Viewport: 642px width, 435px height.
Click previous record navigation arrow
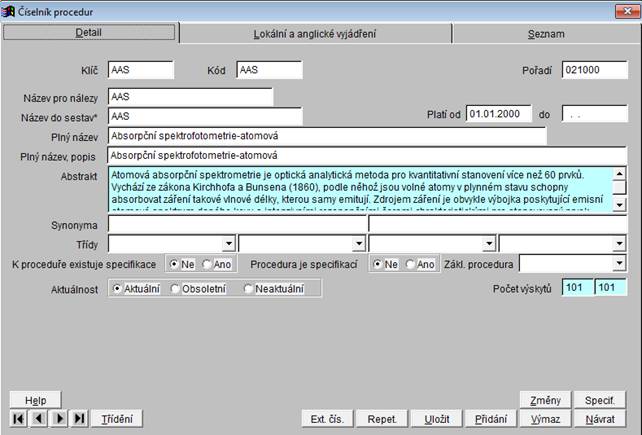[x=38, y=418]
